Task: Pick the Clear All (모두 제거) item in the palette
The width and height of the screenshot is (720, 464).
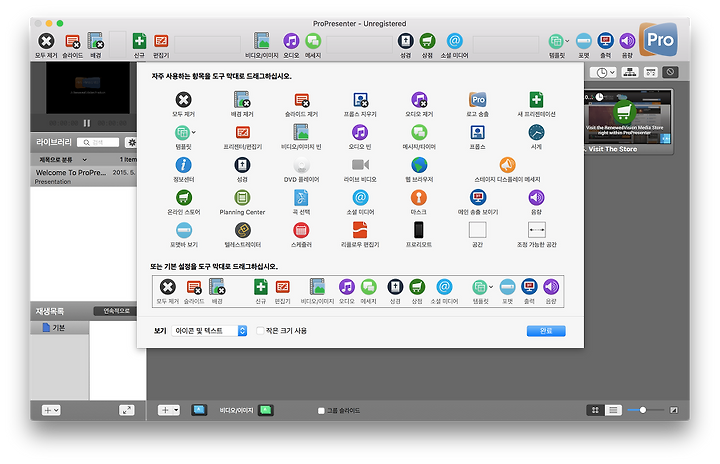Action: (x=183, y=104)
